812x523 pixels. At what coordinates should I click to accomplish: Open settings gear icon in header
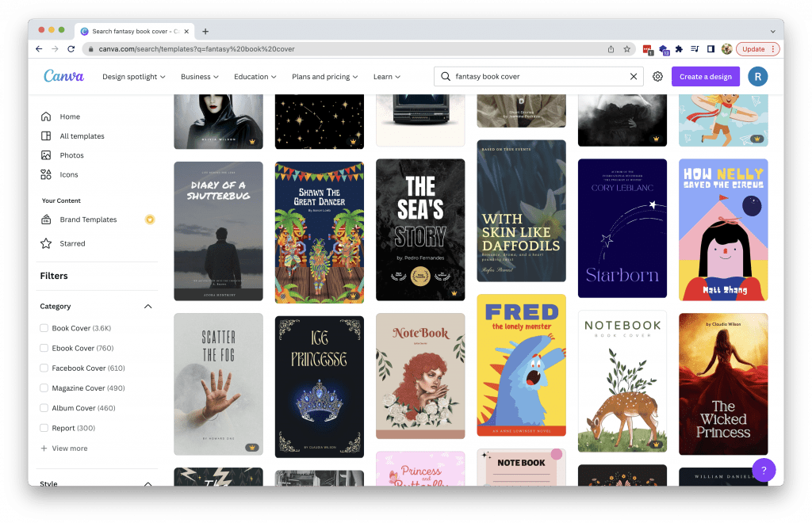coord(657,77)
